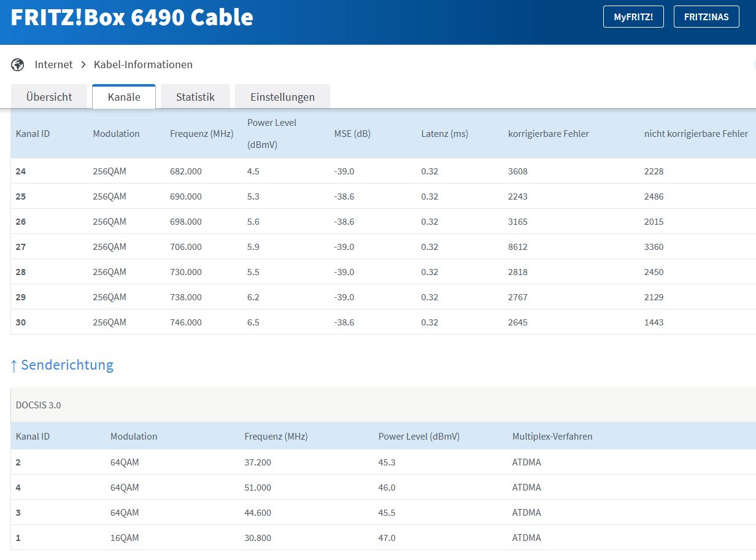Select channel 30 row ID cell
756x560 pixels.
point(21,322)
